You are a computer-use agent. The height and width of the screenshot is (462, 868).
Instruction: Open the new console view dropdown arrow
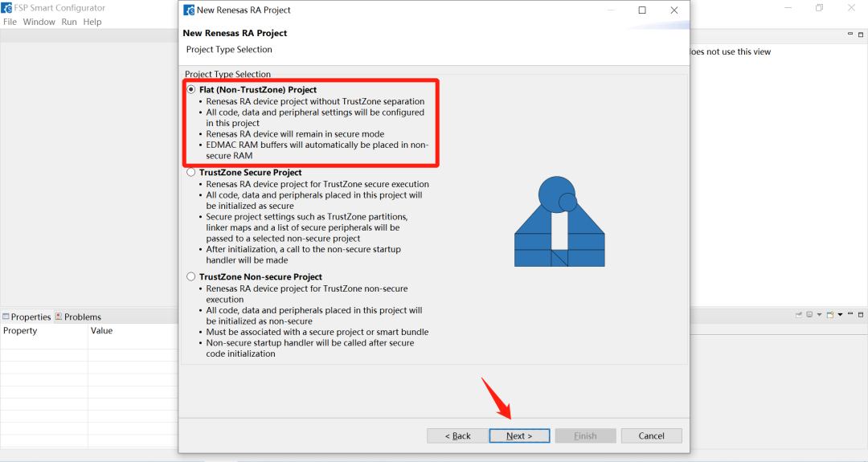pos(840,314)
